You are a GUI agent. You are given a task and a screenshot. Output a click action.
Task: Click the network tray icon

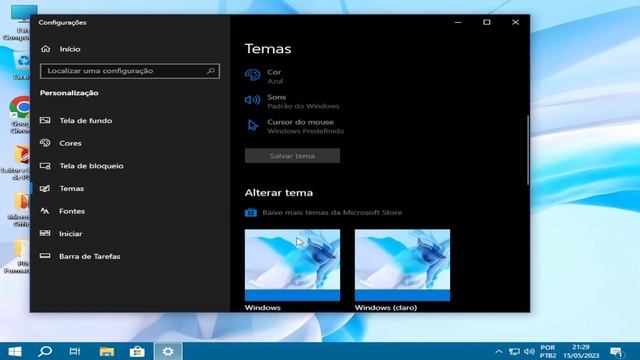click(514, 351)
